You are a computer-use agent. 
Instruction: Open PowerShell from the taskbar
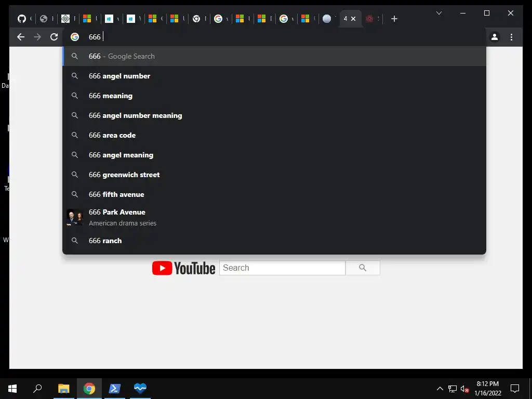114,388
